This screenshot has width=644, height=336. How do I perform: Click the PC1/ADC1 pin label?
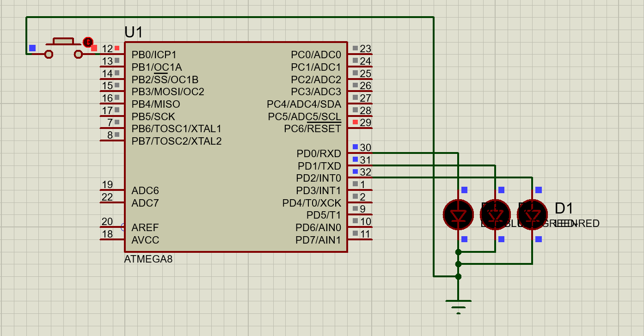(316, 67)
